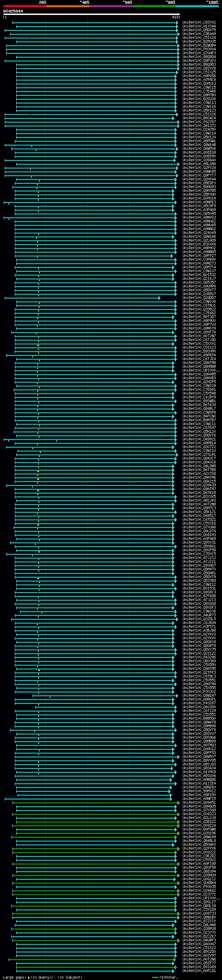222x980 pixels.
Task: Click the green ~80% identity legend segment
Action: click(154, 6)
